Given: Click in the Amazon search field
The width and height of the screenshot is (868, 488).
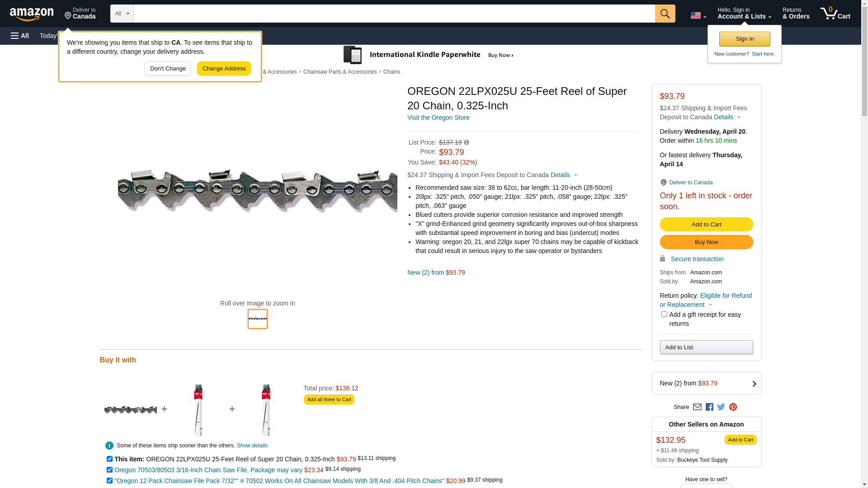Looking at the screenshot, I should pyautogui.click(x=393, y=14).
